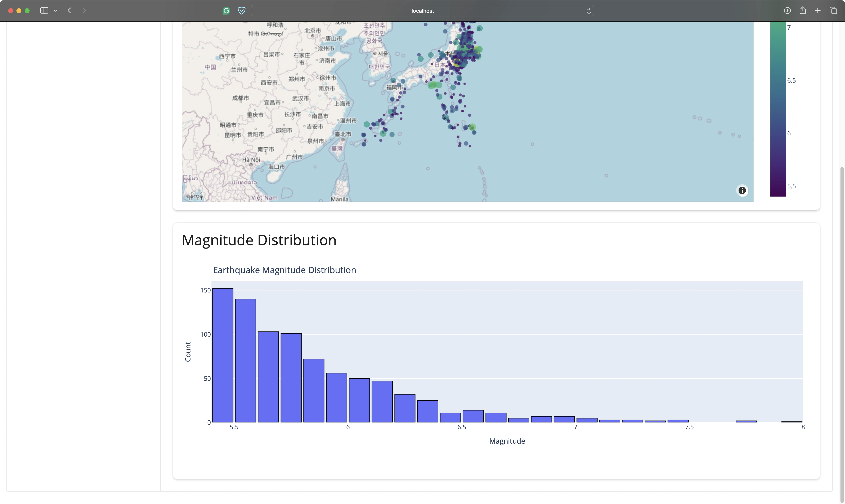
Task: Click the shield privacy extension icon
Action: coord(242,10)
